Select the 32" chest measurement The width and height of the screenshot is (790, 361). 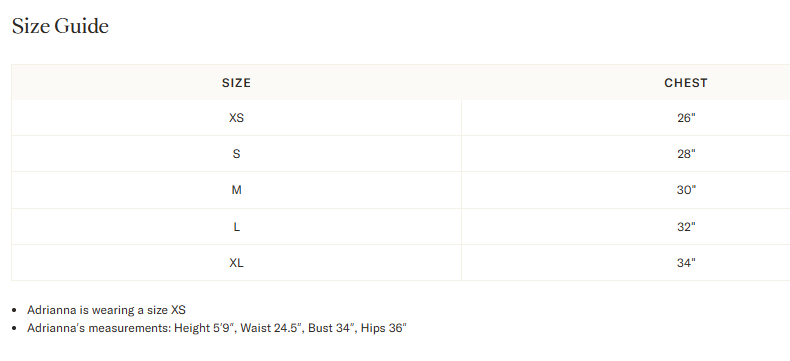(686, 227)
